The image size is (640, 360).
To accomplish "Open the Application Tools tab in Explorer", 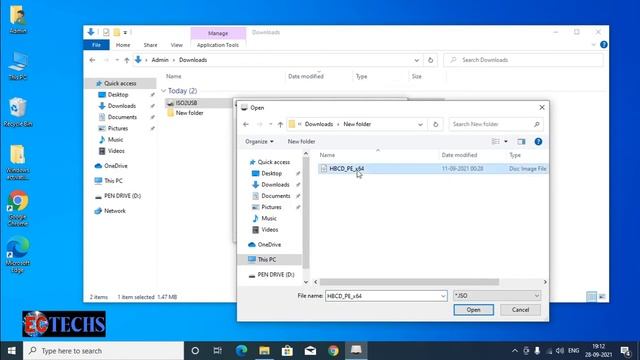I will [x=218, y=45].
